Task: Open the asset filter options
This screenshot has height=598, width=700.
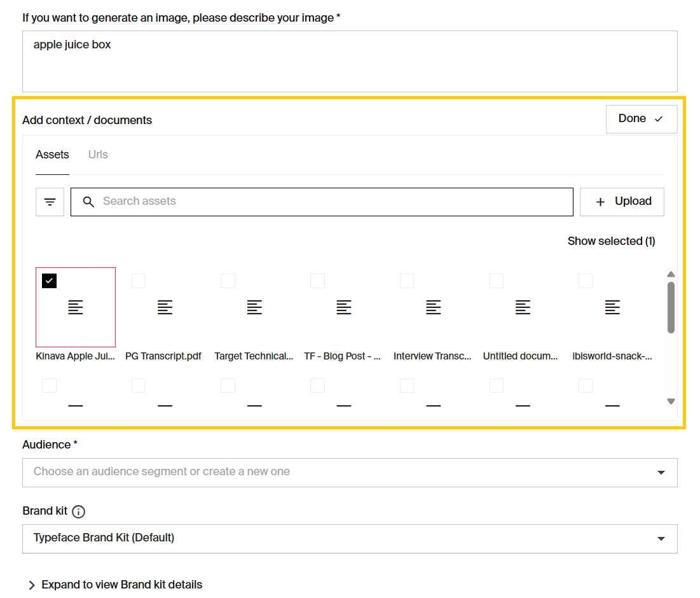Action: pos(50,202)
